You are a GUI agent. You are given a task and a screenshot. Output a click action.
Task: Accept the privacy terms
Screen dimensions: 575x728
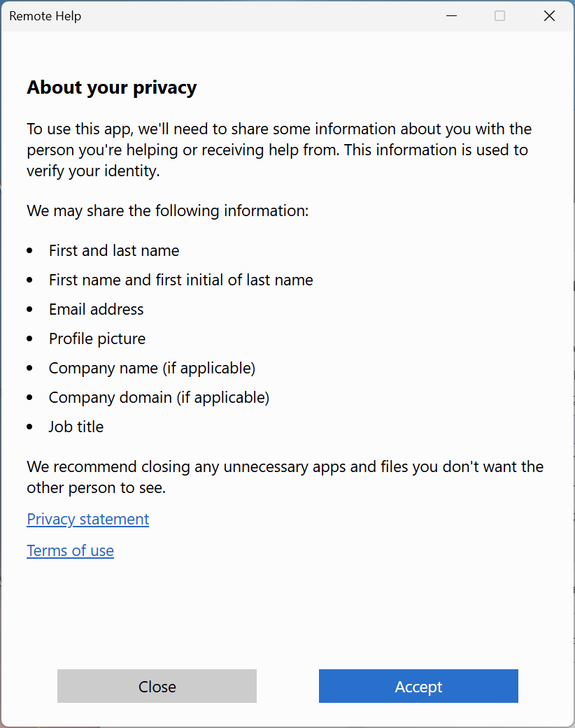(418, 686)
